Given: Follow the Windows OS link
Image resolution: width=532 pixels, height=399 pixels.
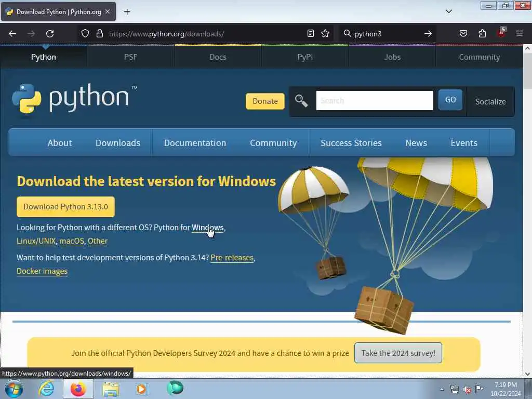Looking at the screenshot, I should (x=207, y=228).
